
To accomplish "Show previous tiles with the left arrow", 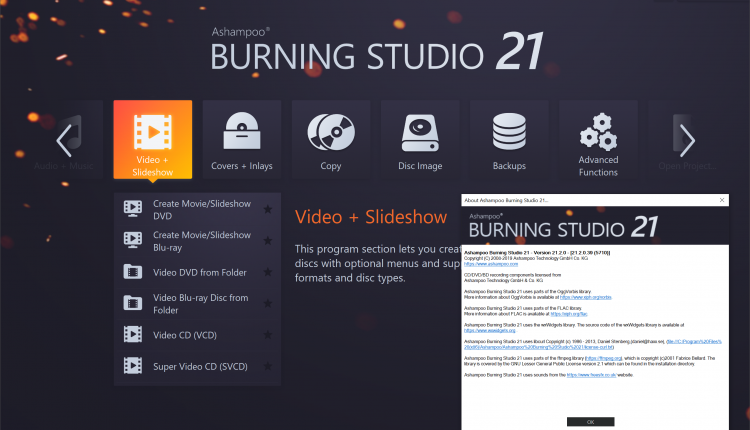I will [x=64, y=141].
